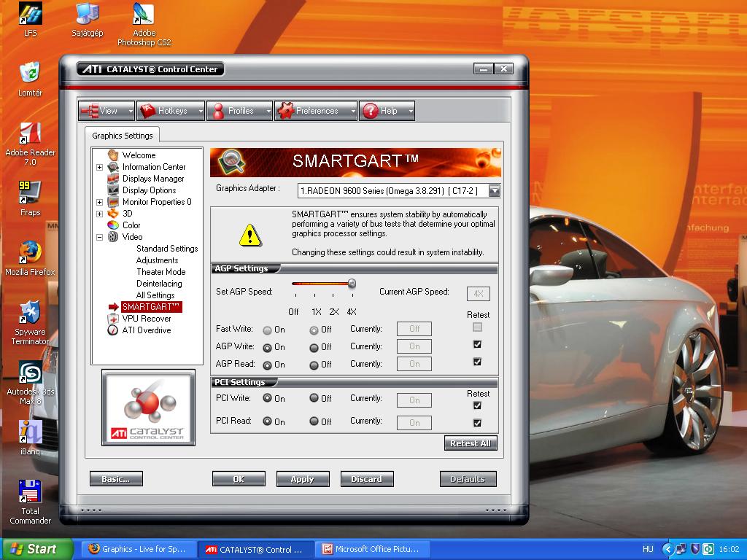Click the 3D tree node icon
747x560 pixels.
click(x=113, y=214)
